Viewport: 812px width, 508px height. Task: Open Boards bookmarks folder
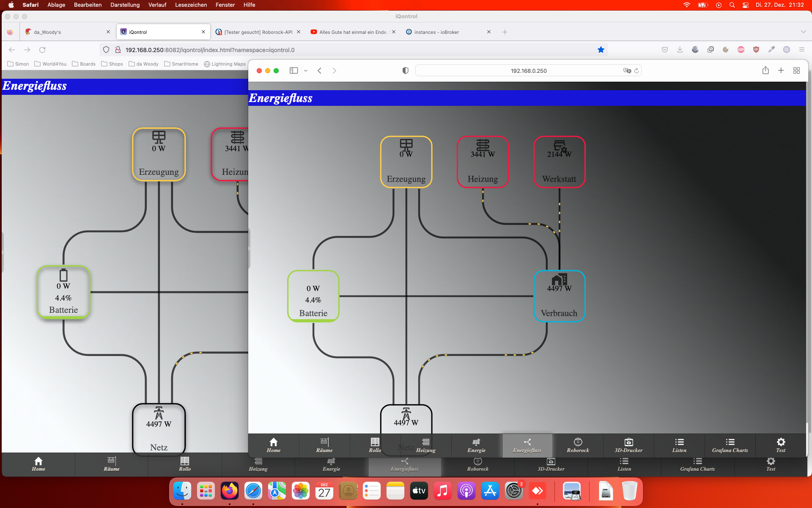click(x=84, y=64)
